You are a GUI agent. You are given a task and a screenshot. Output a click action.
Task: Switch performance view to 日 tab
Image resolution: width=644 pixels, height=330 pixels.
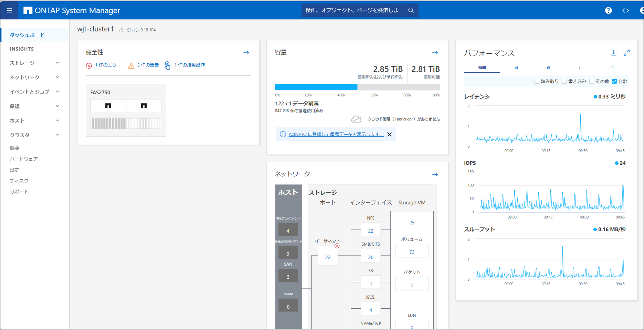516,67
